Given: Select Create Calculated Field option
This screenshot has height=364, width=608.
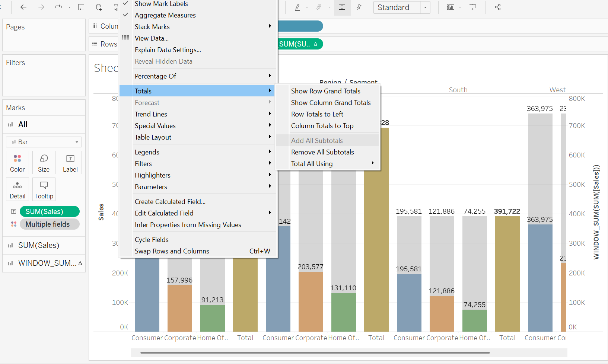Looking at the screenshot, I should (170, 201).
